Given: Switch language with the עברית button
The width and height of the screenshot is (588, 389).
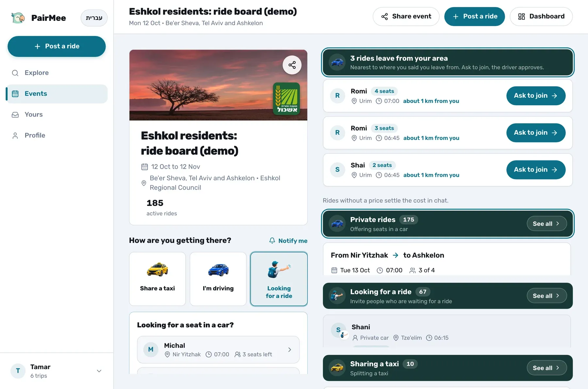Looking at the screenshot, I should click(94, 18).
